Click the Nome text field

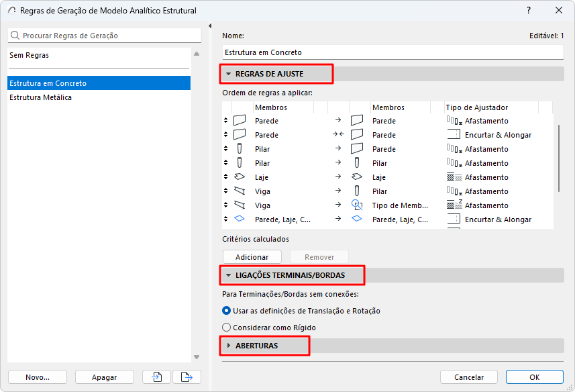(393, 52)
